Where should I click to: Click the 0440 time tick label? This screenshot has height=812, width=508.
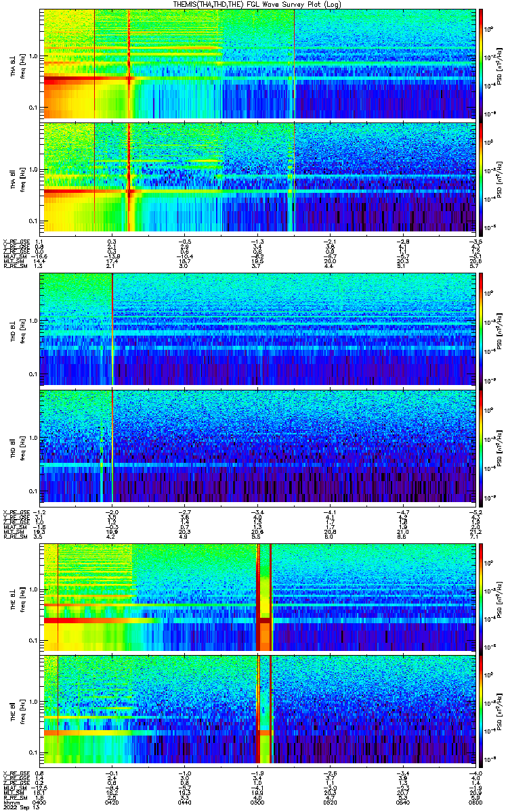pyautogui.click(x=184, y=802)
